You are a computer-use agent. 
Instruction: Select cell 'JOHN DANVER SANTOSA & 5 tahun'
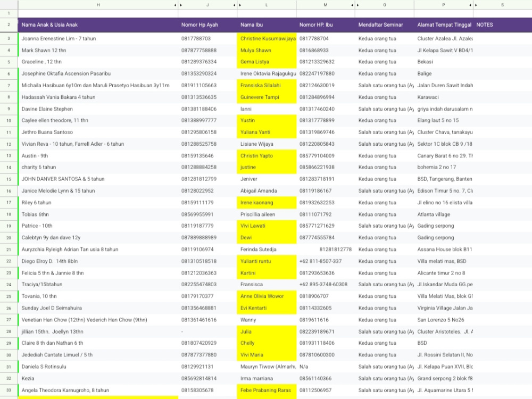[x=98, y=179]
